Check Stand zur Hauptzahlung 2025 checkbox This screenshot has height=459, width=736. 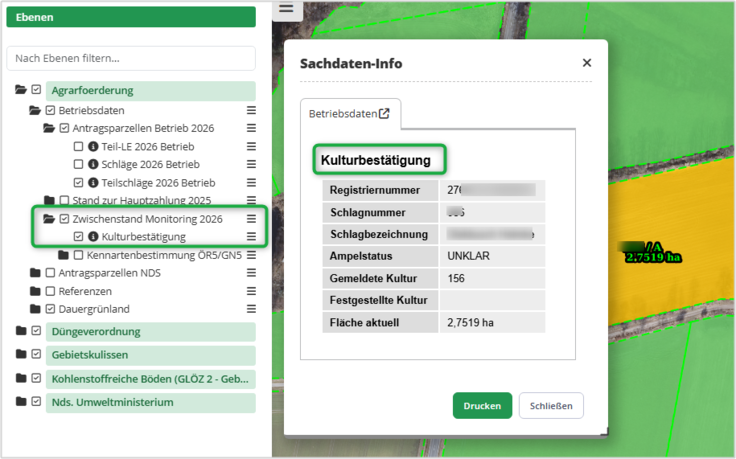[x=64, y=200]
